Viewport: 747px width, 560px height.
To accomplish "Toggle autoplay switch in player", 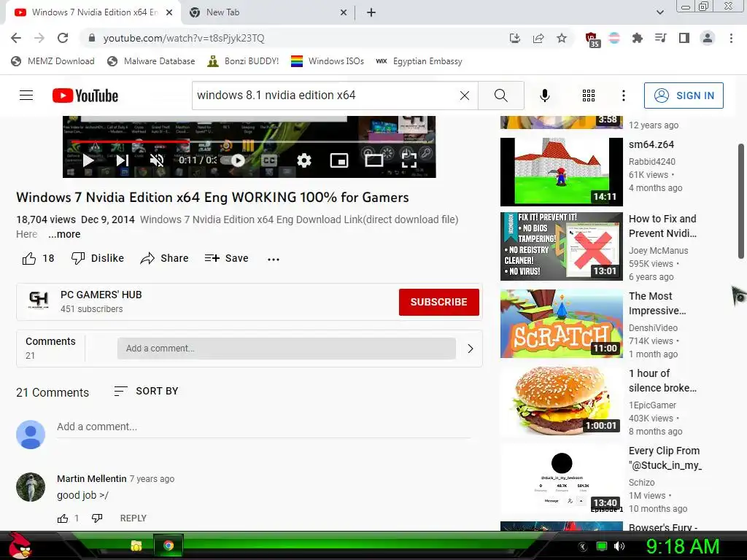I will click(x=233, y=160).
